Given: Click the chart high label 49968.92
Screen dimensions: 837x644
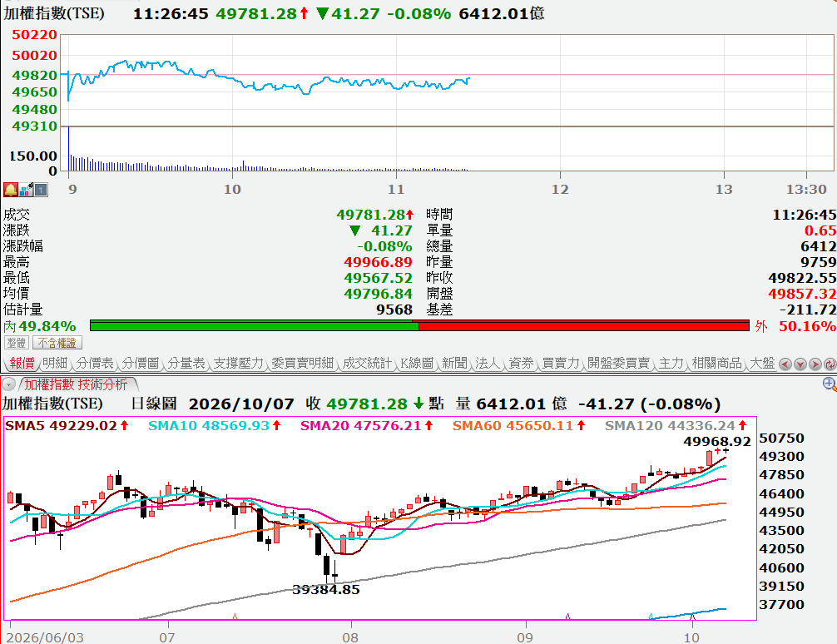Looking at the screenshot, I should (x=717, y=442).
